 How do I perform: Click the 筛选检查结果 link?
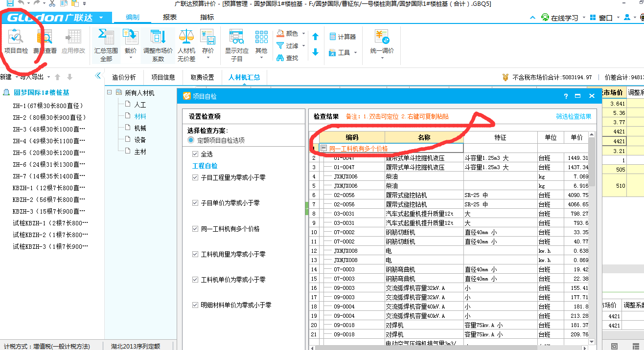point(574,116)
